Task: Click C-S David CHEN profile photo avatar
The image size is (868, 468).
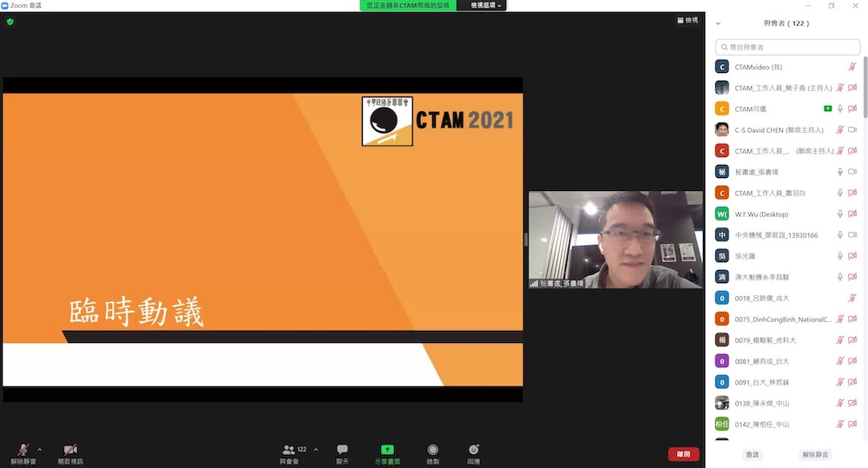Action: [722, 130]
